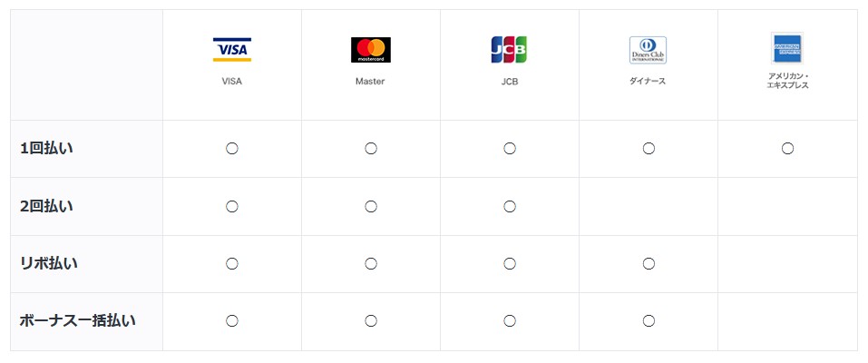Click the American Express logo
Image resolution: width=868 pixels, height=363 pixels.
pos(787,48)
